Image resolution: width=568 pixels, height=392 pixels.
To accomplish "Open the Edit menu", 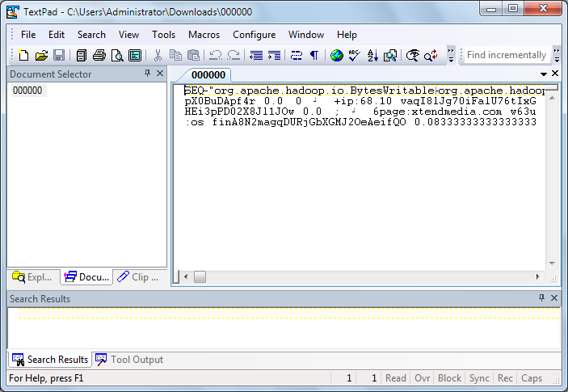I will (x=57, y=35).
